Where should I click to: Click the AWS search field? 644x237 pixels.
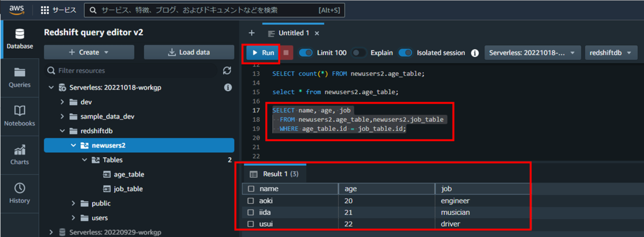click(215, 10)
